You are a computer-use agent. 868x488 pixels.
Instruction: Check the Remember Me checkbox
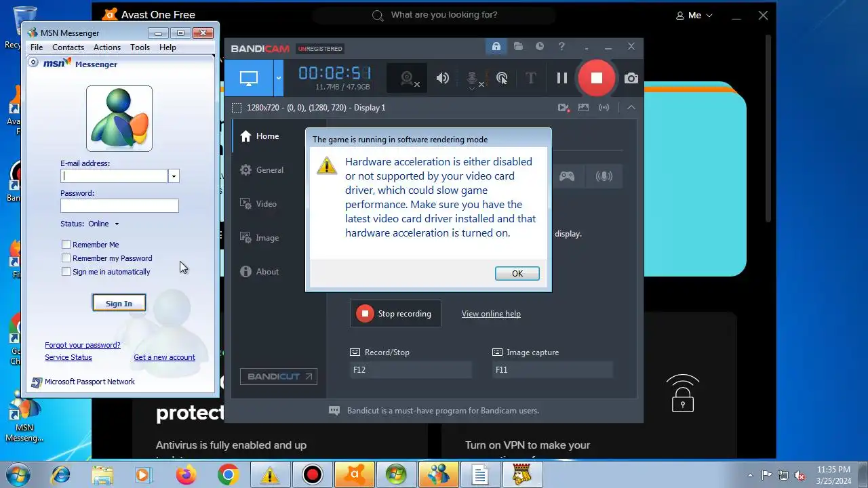(x=66, y=245)
